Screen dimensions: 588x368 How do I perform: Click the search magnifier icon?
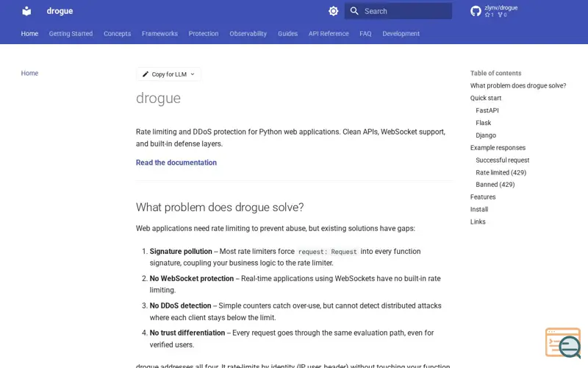[x=354, y=11]
